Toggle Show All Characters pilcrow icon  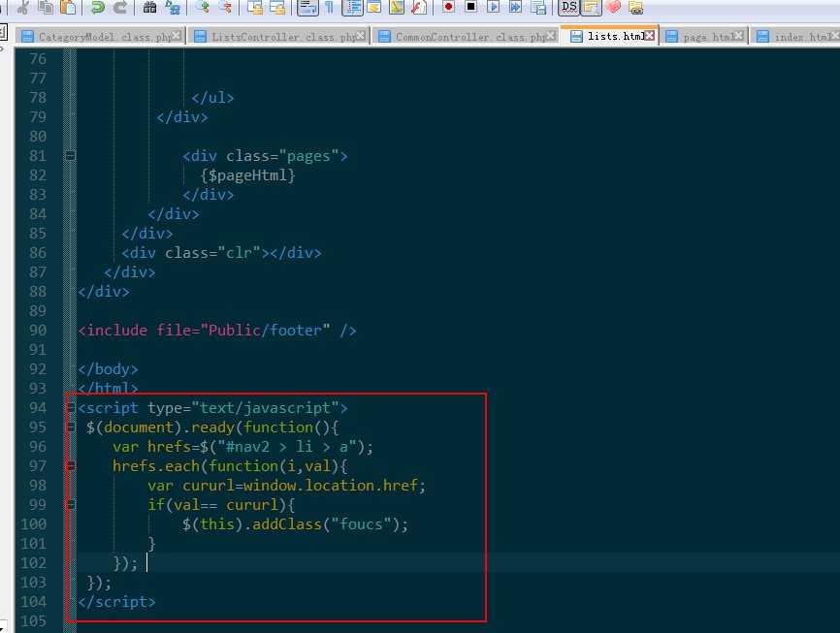(x=330, y=8)
